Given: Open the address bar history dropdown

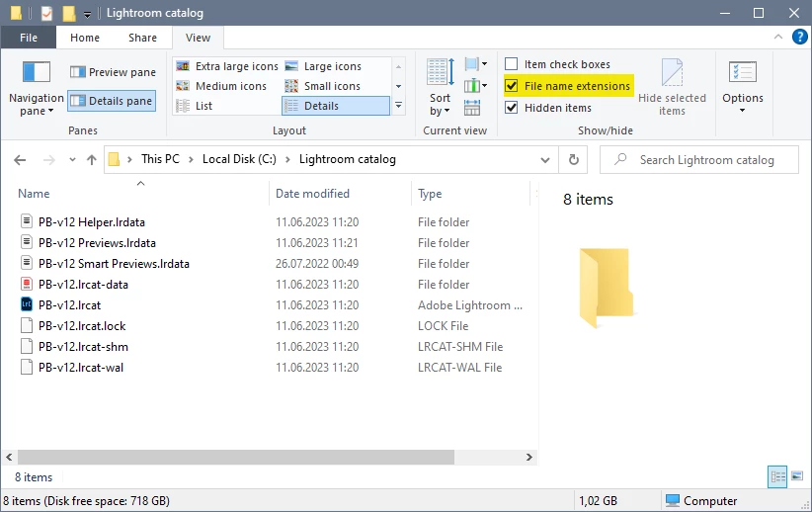Looking at the screenshot, I should (544, 160).
